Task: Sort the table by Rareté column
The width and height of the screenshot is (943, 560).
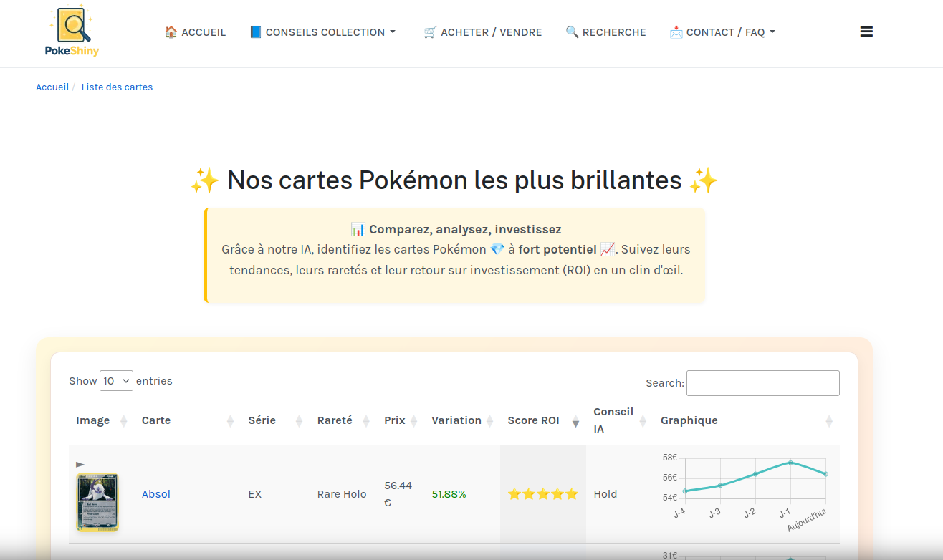Action: pyautogui.click(x=343, y=420)
